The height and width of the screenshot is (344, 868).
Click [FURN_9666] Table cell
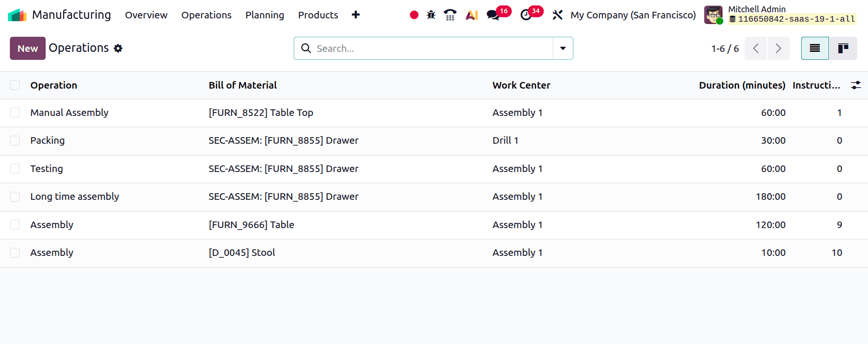[251, 225]
